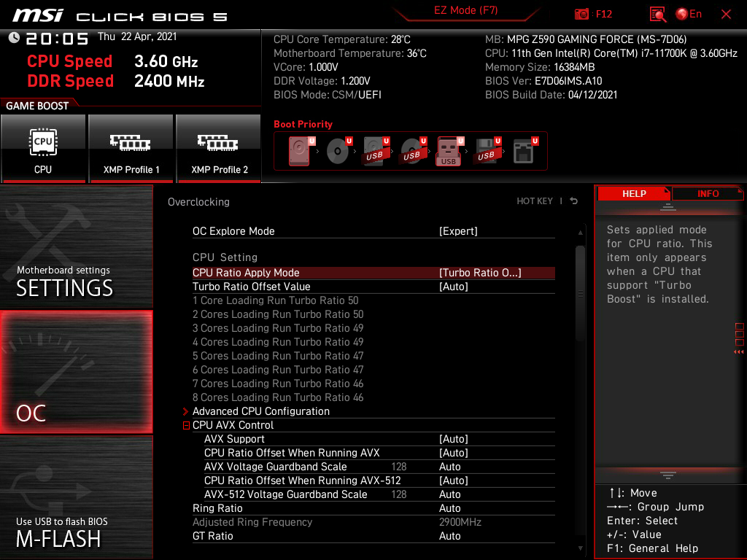Click the back arrow next to HOT KEY

point(574,201)
